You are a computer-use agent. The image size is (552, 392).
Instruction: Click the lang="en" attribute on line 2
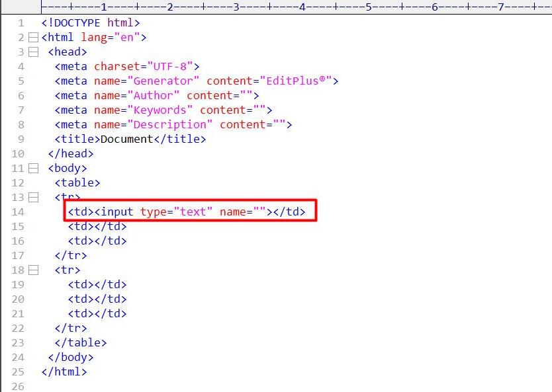111,37
